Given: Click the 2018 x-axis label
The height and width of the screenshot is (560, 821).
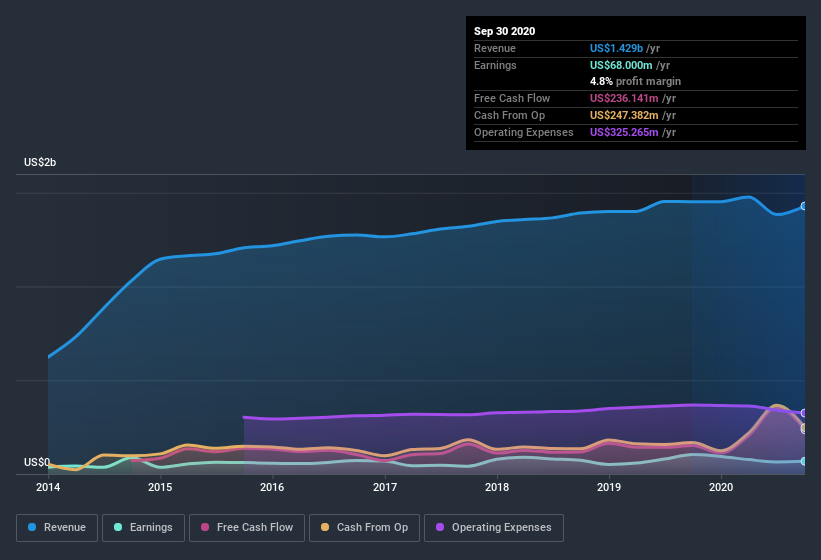Looking at the screenshot, I should 497,487.
